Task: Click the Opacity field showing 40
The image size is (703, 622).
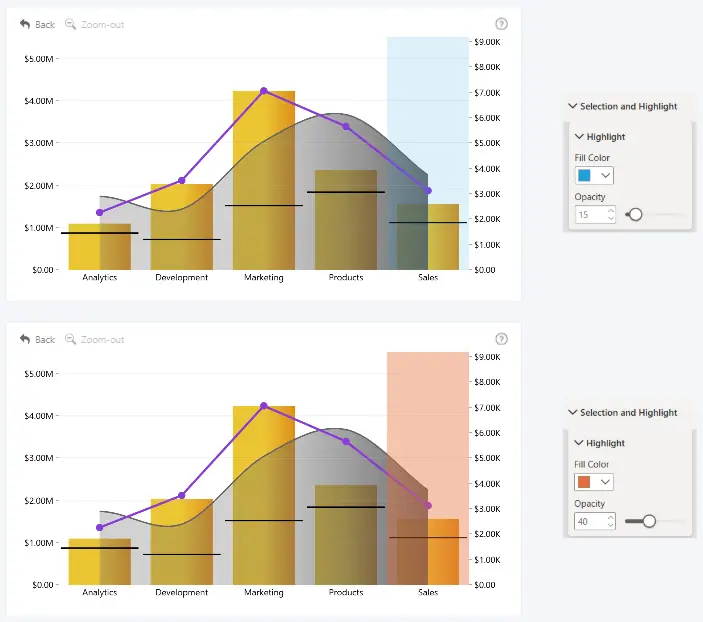Action: tap(595, 522)
